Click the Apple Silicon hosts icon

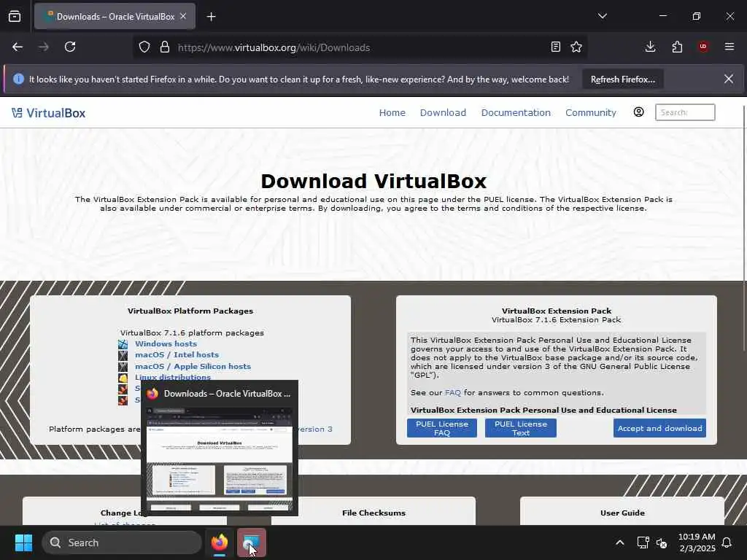tap(123, 367)
